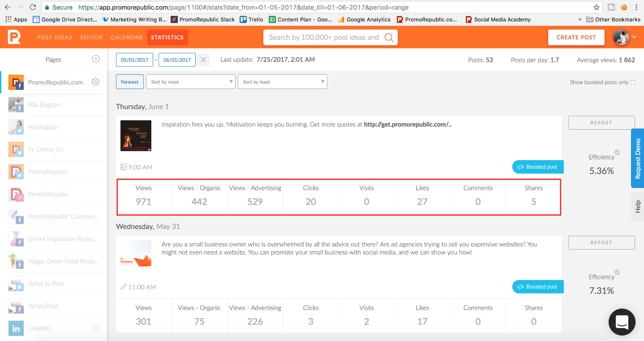
Task: Click Efficiency help icon near 5.36%
Action: click(x=617, y=152)
